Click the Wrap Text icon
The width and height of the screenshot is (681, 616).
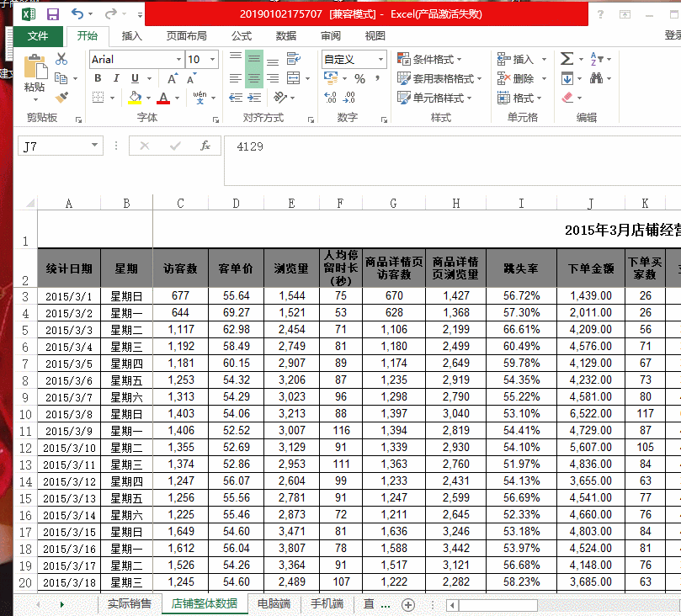tap(294, 59)
